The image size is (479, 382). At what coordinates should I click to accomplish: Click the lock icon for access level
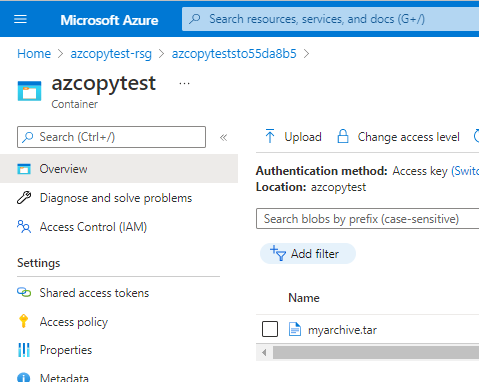click(343, 136)
